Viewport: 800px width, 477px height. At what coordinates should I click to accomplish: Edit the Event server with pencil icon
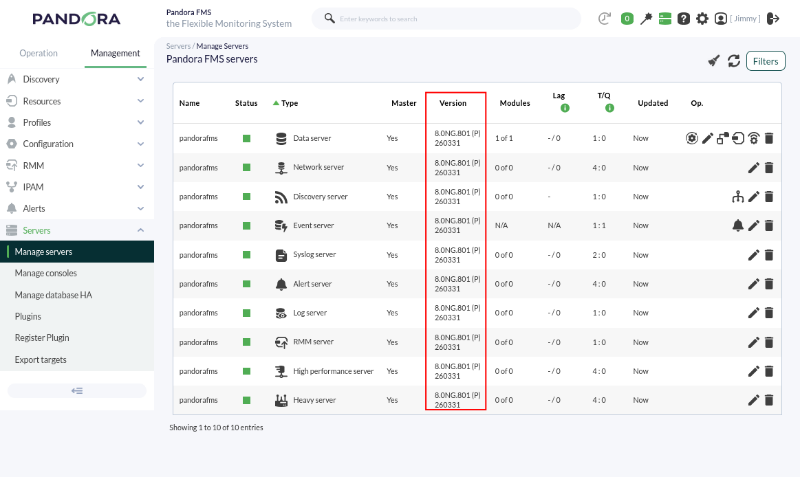pos(754,225)
